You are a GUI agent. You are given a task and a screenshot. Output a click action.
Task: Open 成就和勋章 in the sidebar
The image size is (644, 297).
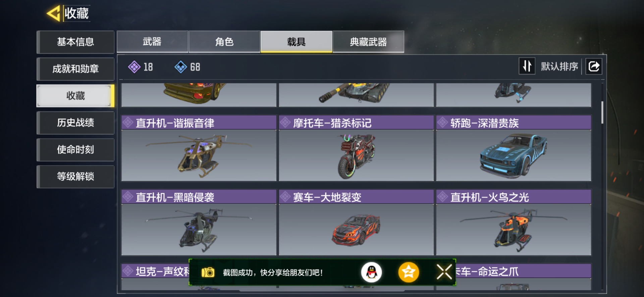75,69
